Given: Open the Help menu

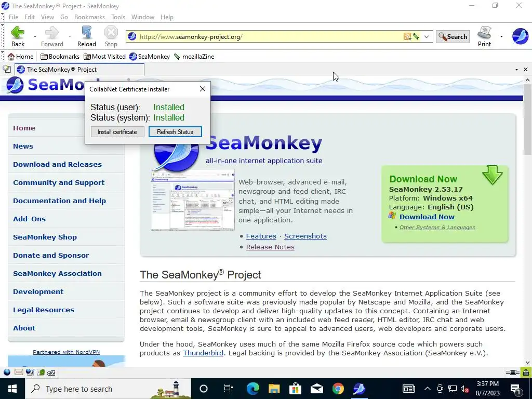Looking at the screenshot, I should (167, 17).
